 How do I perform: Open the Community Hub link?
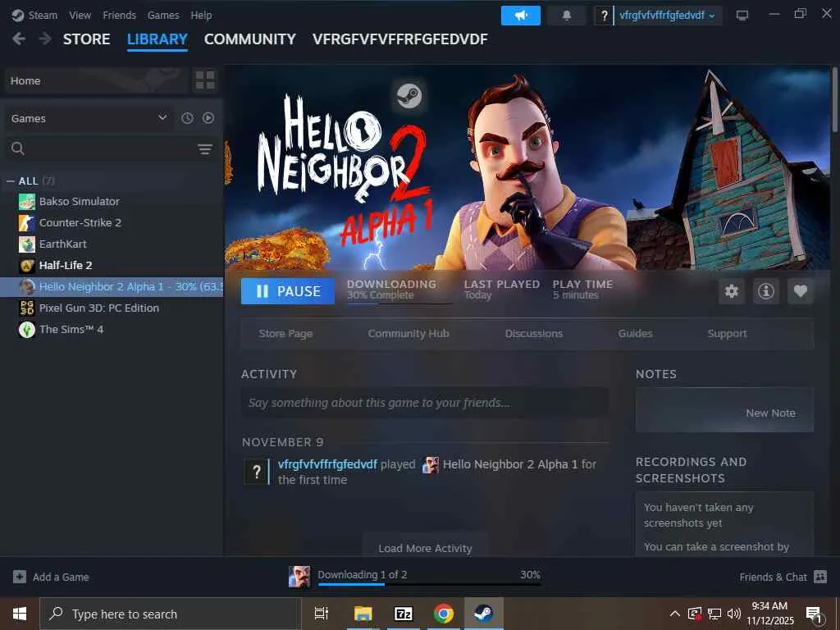[409, 333]
